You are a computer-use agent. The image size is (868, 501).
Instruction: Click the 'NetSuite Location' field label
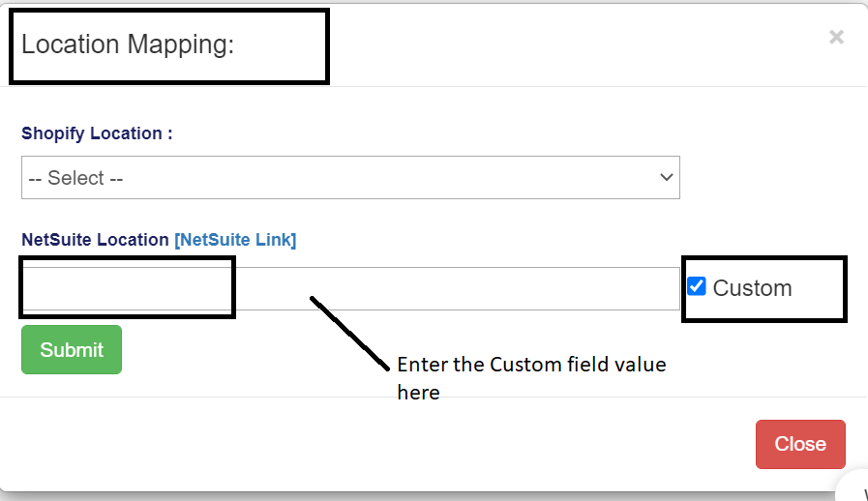(x=95, y=240)
